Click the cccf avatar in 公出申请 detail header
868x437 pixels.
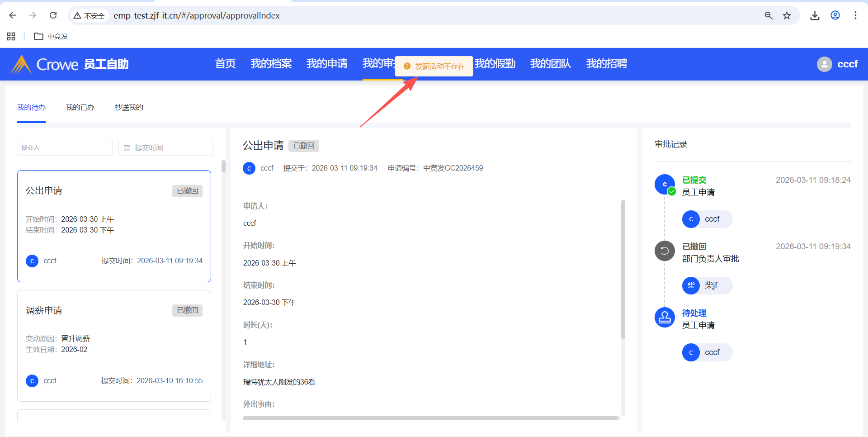(249, 168)
